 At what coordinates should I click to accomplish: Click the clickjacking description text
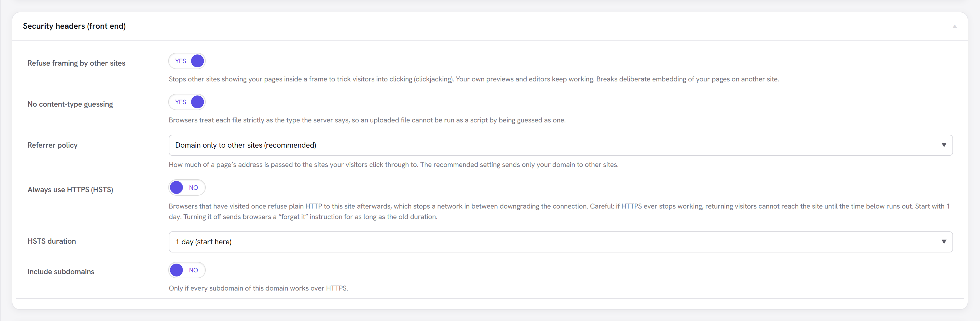coord(474,79)
